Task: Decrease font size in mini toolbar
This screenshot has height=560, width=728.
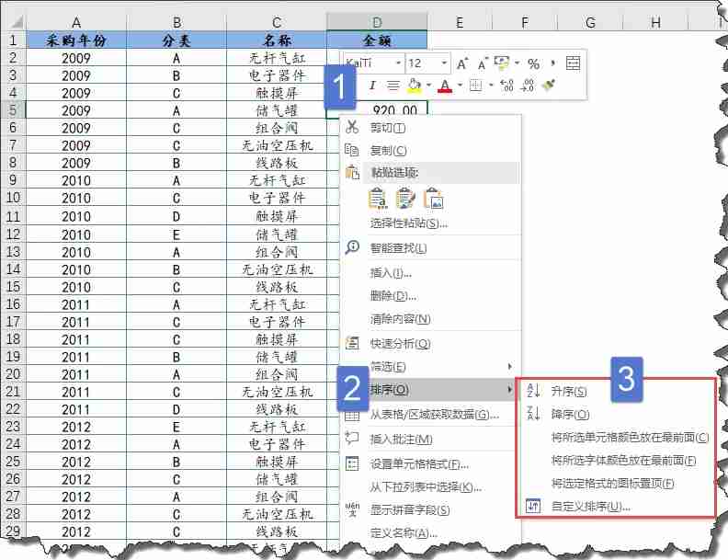Action: tap(483, 63)
